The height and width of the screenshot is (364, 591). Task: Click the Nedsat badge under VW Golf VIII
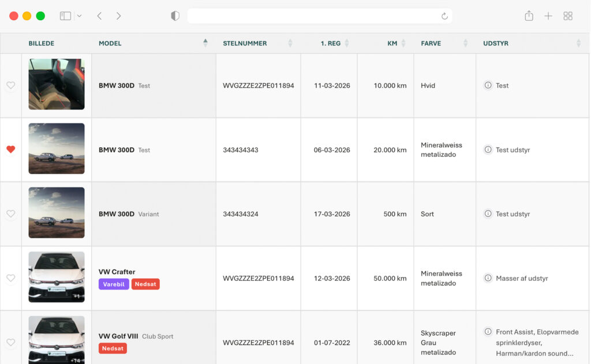pyautogui.click(x=113, y=348)
